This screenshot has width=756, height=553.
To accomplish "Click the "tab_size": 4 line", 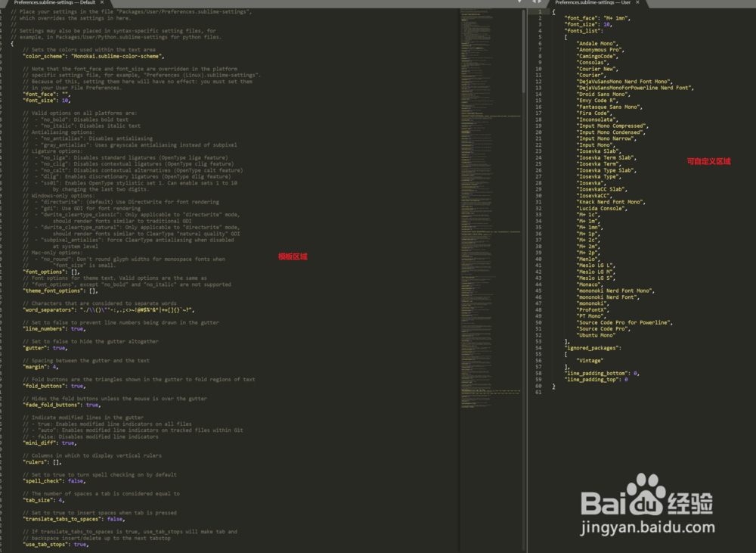I will tap(43, 500).
